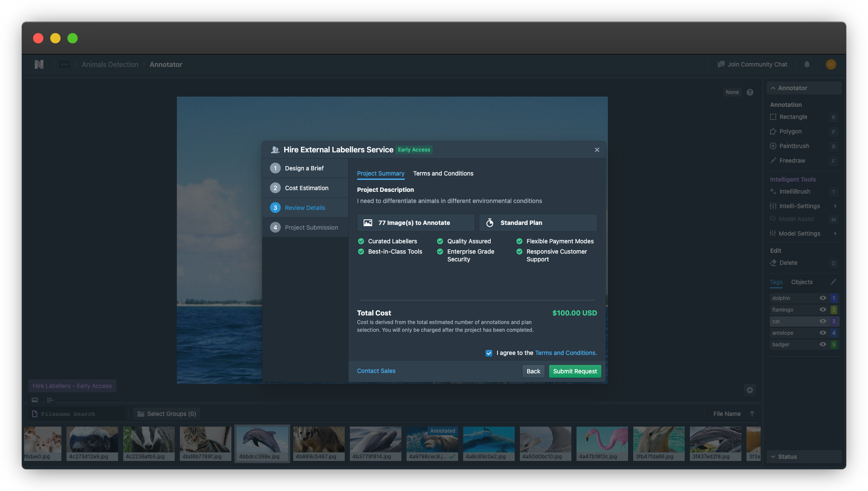868x491 pixels.
Task: Collapse the Annotator panel
Action: (x=804, y=88)
